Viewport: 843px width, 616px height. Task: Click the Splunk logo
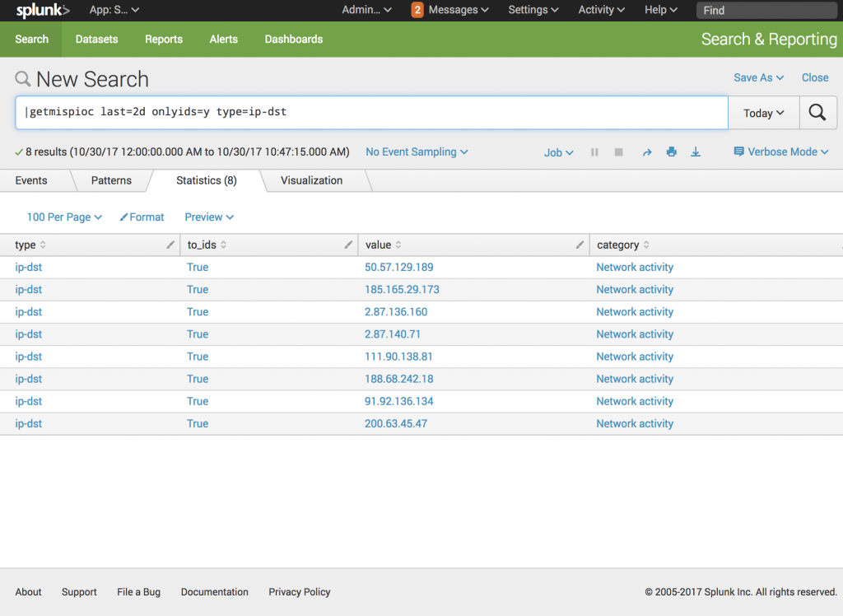click(x=43, y=10)
